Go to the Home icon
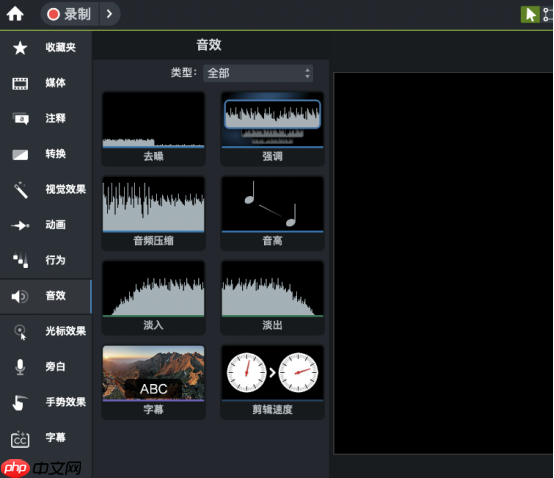Image resolution: width=554 pixels, height=478 pixels. (15, 14)
